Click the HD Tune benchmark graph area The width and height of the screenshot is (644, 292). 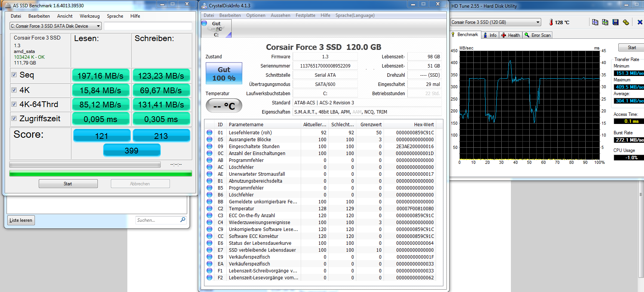(x=529, y=104)
